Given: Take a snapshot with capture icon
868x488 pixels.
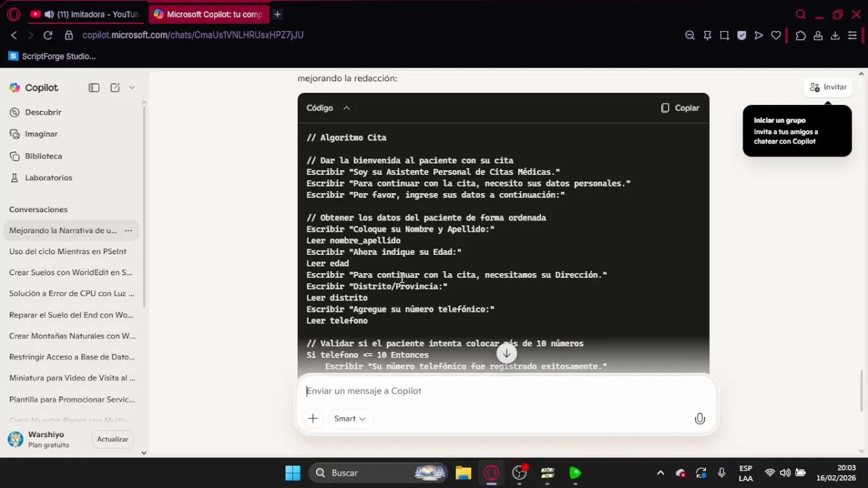Looking at the screenshot, I should point(724,35).
